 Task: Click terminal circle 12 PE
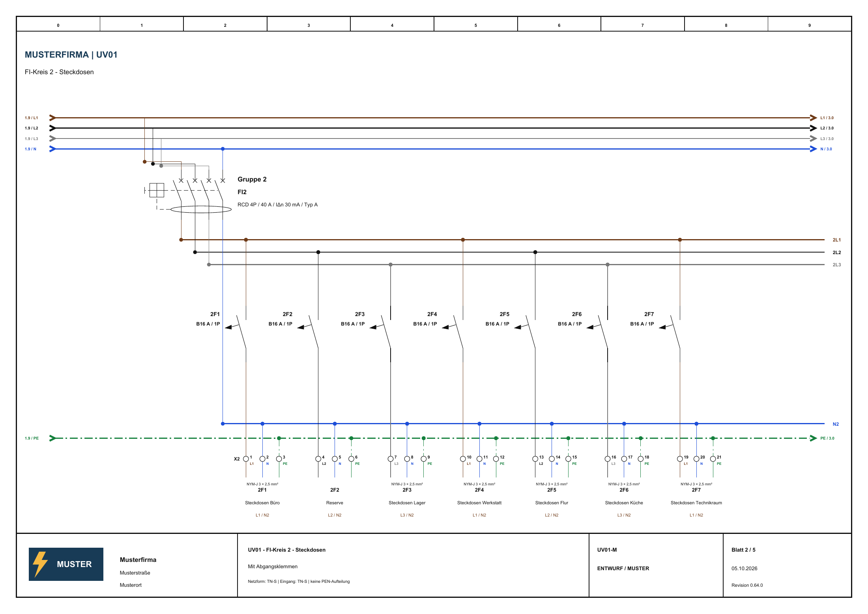(496, 459)
